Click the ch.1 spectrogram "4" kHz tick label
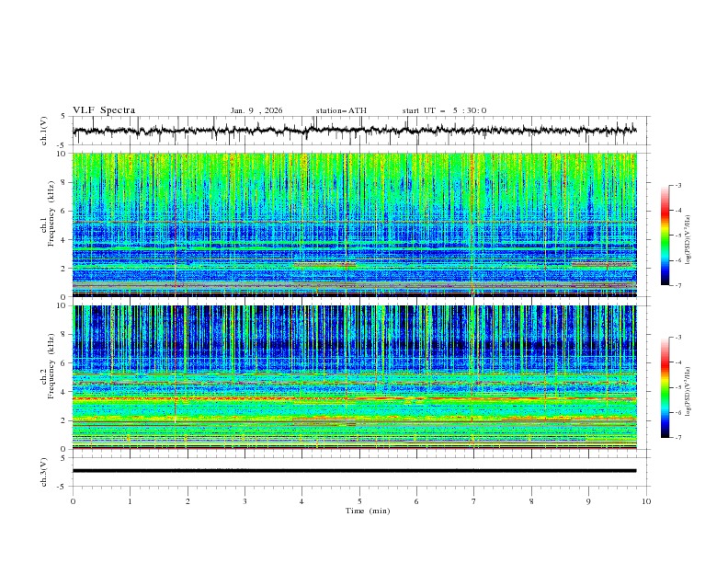Screen dimensions: 728x563 (x=64, y=240)
